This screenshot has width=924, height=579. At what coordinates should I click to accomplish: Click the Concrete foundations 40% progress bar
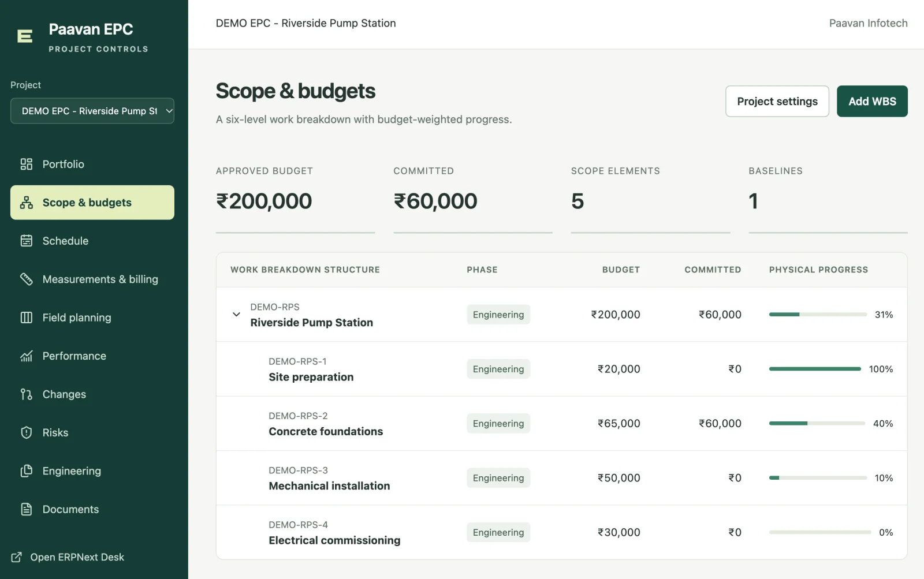817,423
